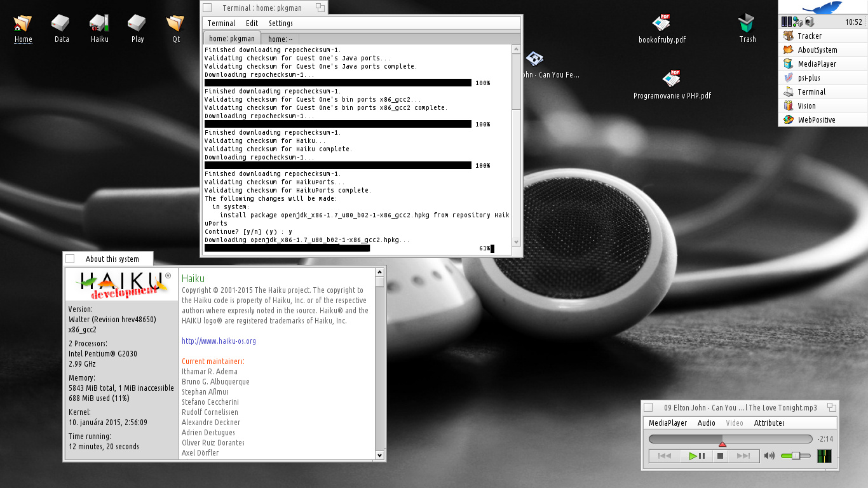Click the MediaPlayer window title tab
The height and width of the screenshot is (488, 868).
pos(740,407)
